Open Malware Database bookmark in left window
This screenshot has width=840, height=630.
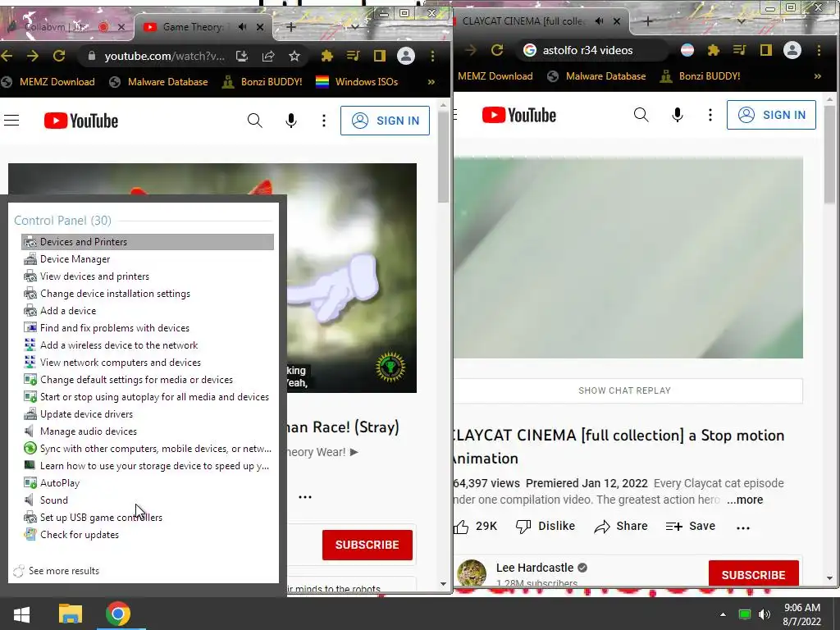coord(159,82)
